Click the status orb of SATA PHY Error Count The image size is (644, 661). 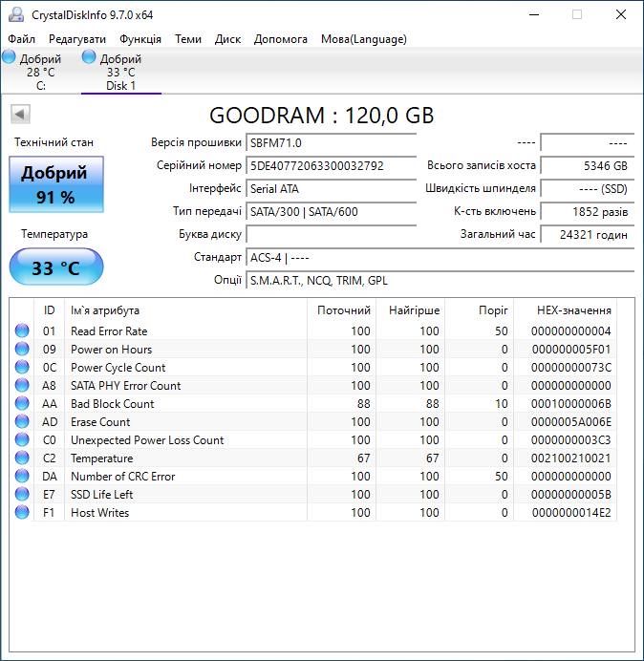(x=22, y=385)
